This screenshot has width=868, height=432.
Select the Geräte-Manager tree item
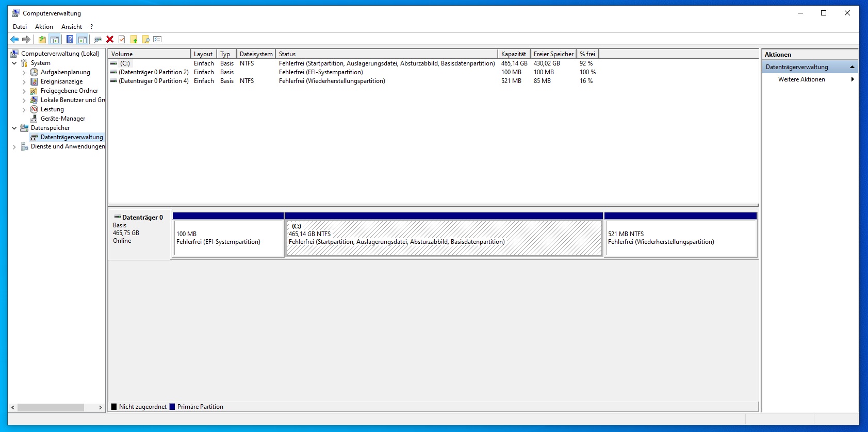63,119
